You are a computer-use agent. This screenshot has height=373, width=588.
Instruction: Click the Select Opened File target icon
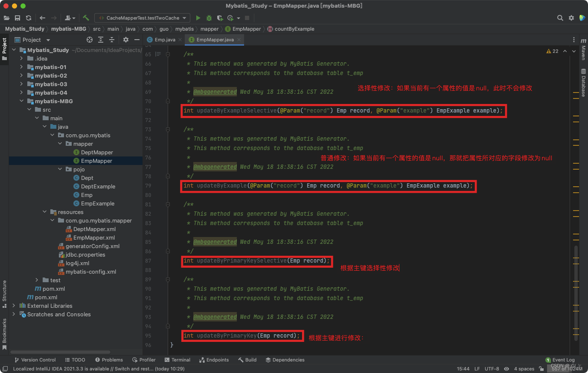pos(90,40)
